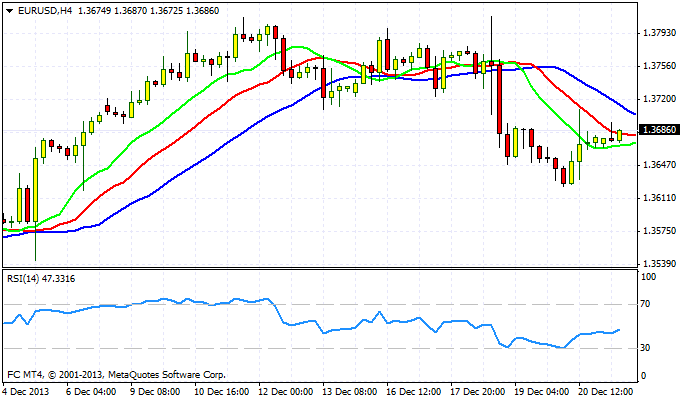Click the OHLC values 1.36749 1.36870 1.36725 1.36860
This screenshot has width=680, height=400.
pyautogui.click(x=149, y=11)
